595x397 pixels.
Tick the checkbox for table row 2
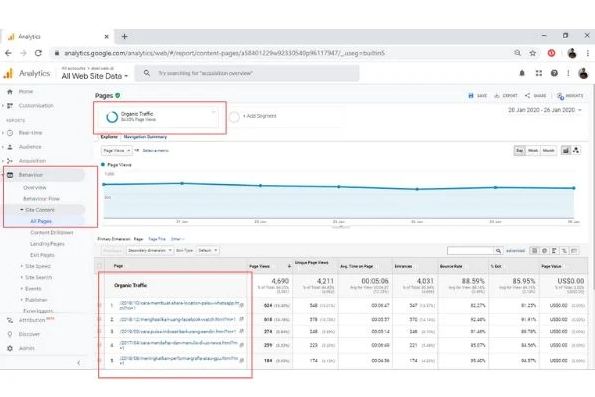click(x=100, y=320)
